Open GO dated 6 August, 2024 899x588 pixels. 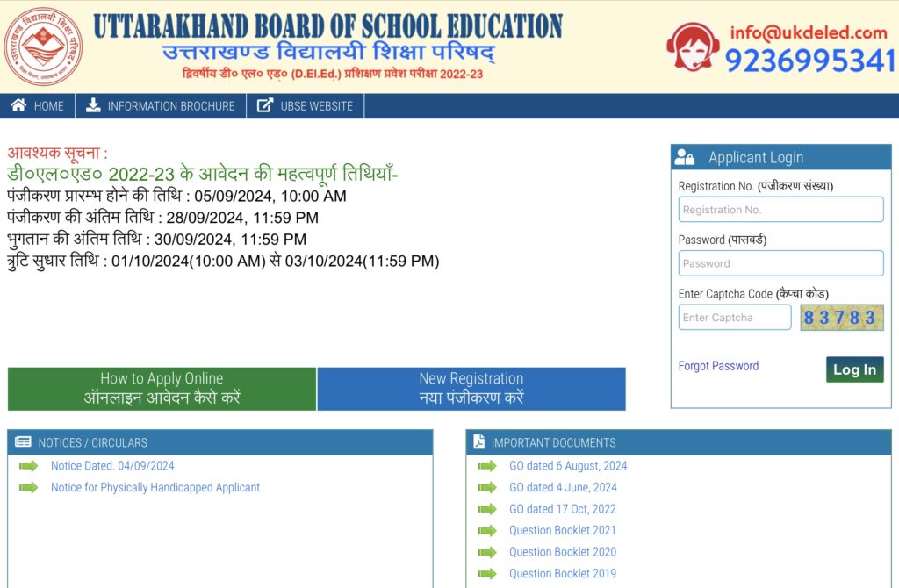click(x=568, y=466)
